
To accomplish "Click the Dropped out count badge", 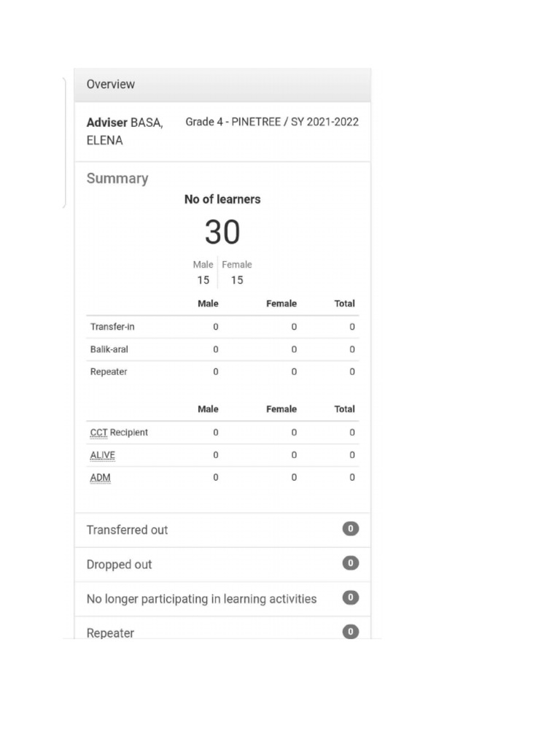I will pyautogui.click(x=350, y=563).
